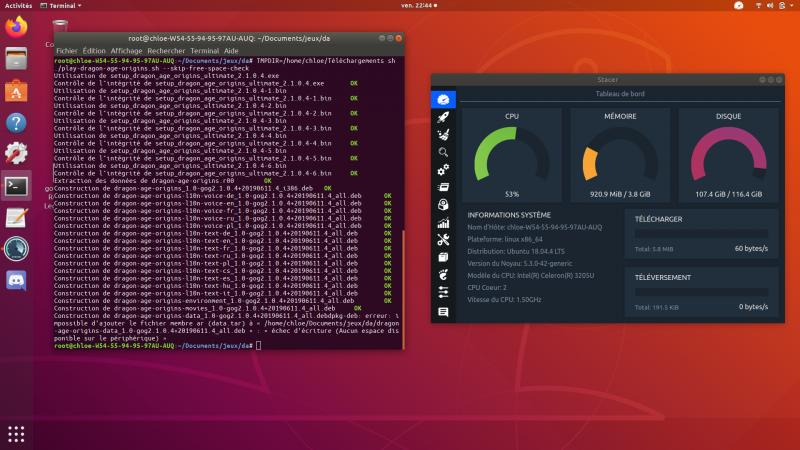Open Gnome Settings foot icon in Stacer
This screenshot has height=450, width=800.
point(443,275)
